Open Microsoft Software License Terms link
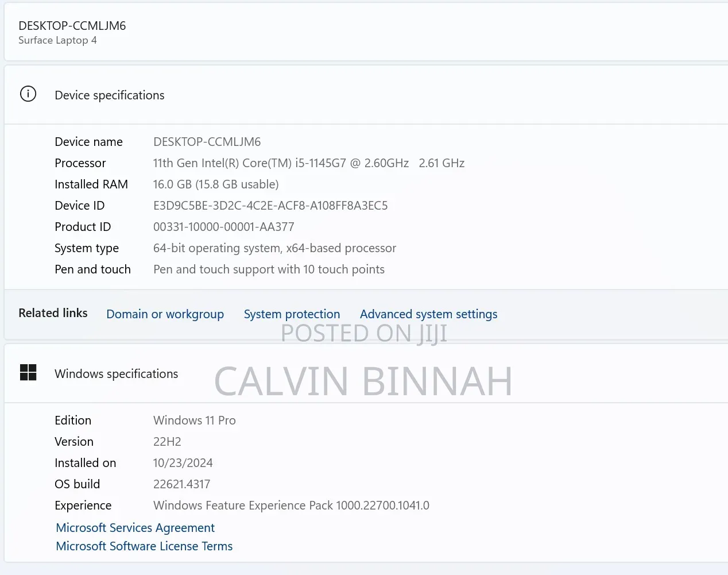This screenshot has height=575, width=728. pyautogui.click(x=144, y=546)
